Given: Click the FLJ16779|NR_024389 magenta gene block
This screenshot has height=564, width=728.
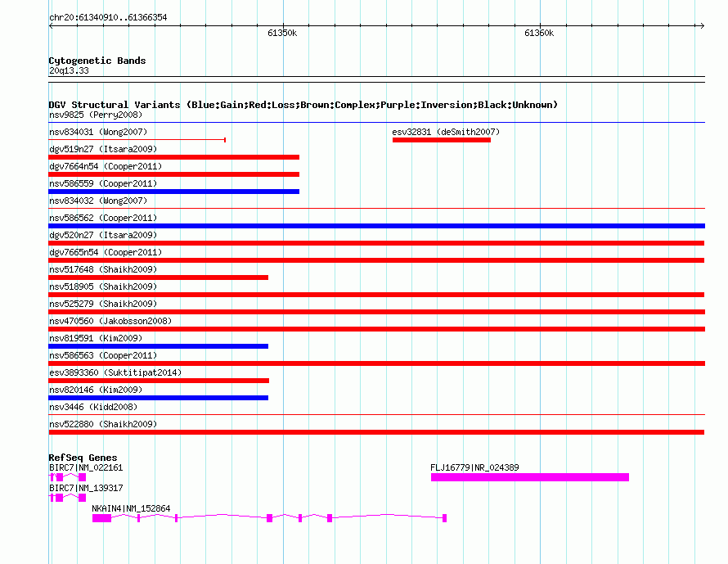Looking at the screenshot, I should click(530, 477).
